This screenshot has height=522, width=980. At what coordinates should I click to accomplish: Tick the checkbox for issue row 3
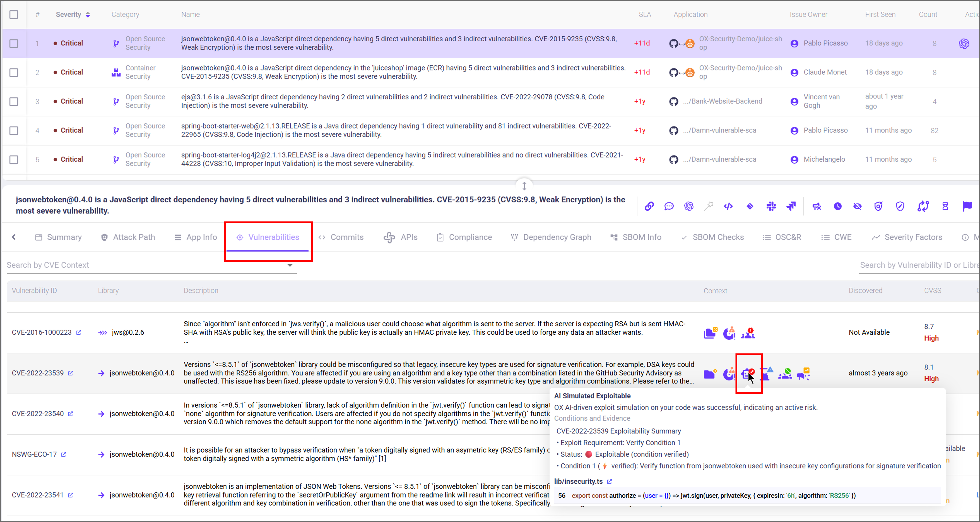click(14, 102)
